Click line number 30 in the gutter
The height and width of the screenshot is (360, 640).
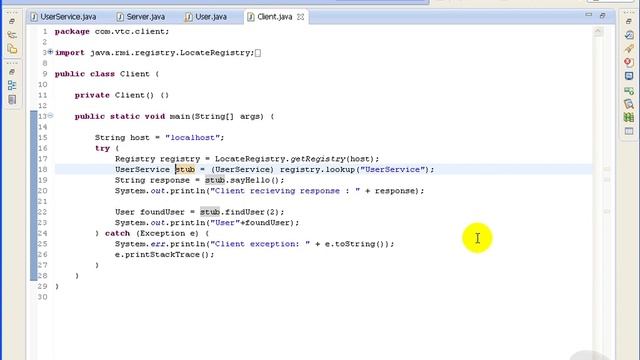pyautogui.click(x=42, y=297)
